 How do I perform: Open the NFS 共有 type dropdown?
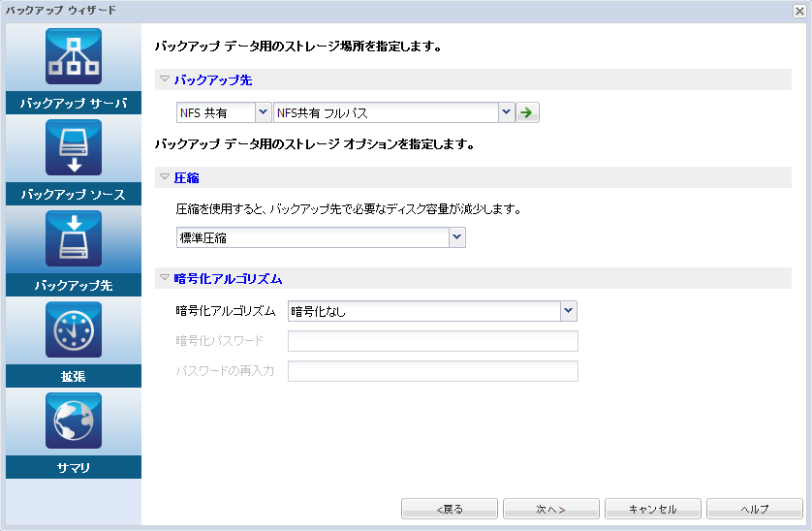263,112
